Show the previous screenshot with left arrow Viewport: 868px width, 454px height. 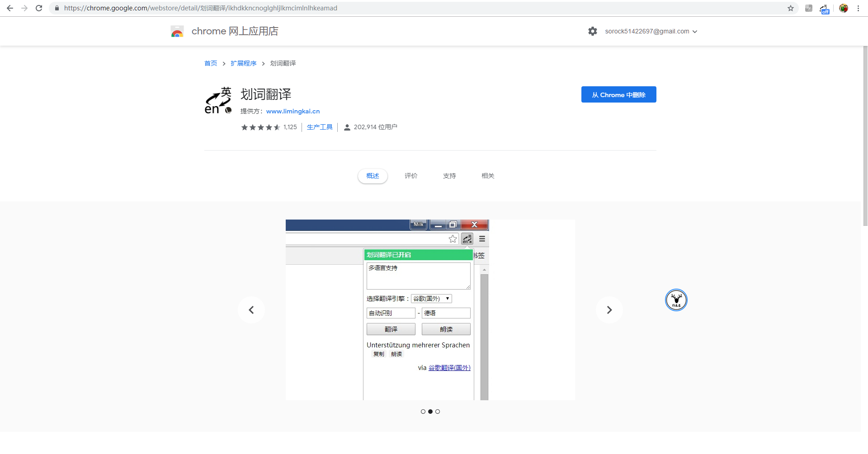(251, 310)
